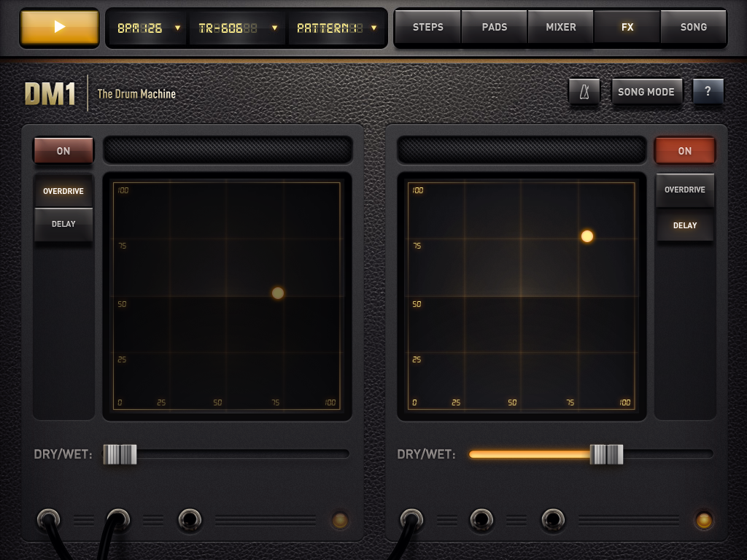The image size is (747, 560).
Task: Toggle the right effect ON switch
Action: tap(684, 151)
